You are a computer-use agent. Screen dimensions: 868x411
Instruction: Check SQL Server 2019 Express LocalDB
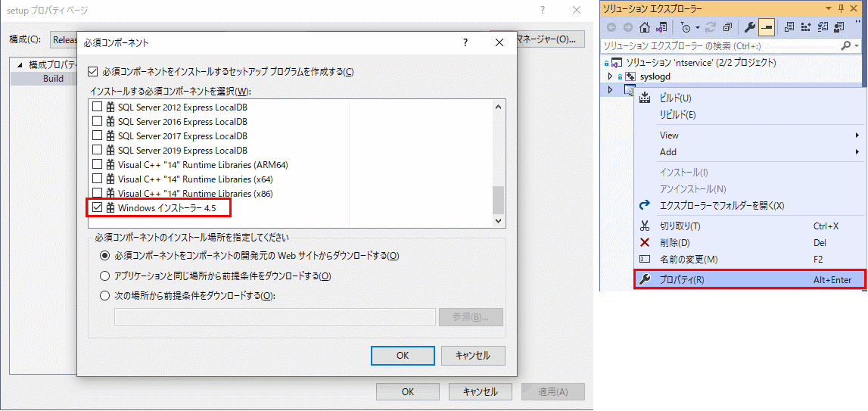[97, 150]
